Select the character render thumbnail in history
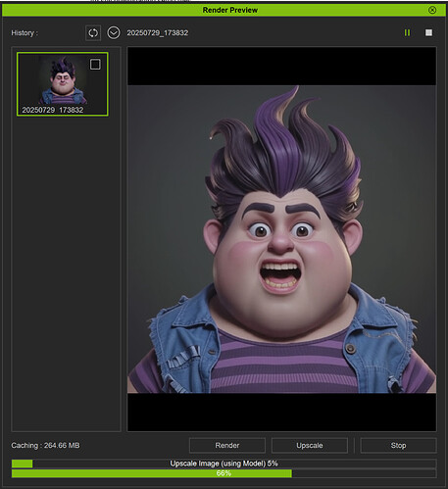448x489 pixels. [63, 84]
